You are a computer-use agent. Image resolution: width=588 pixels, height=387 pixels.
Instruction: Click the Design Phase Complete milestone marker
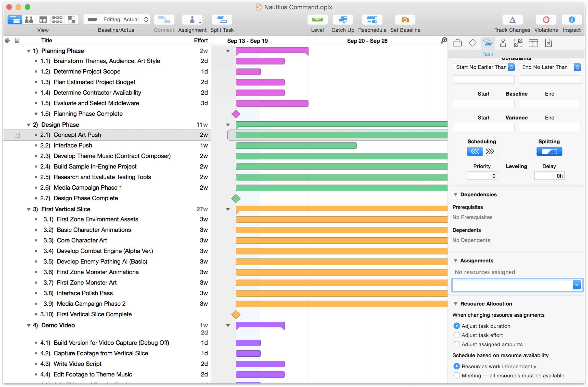click(236, 198)
